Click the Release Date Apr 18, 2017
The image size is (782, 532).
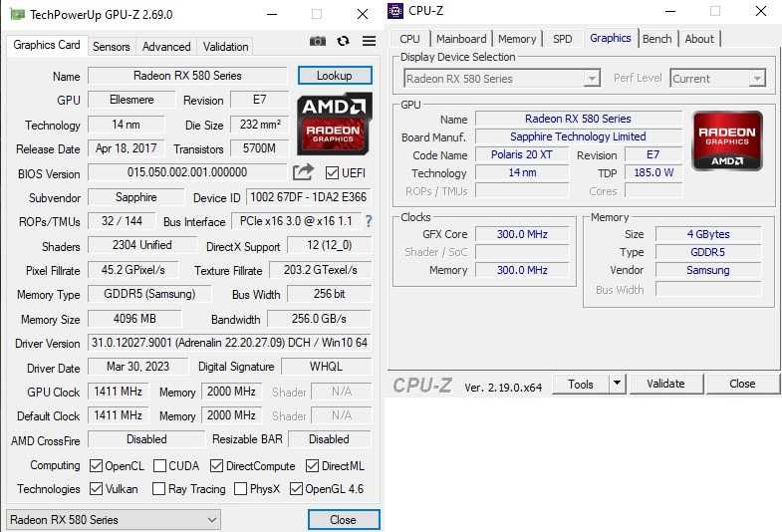click(x=127, y=148)
